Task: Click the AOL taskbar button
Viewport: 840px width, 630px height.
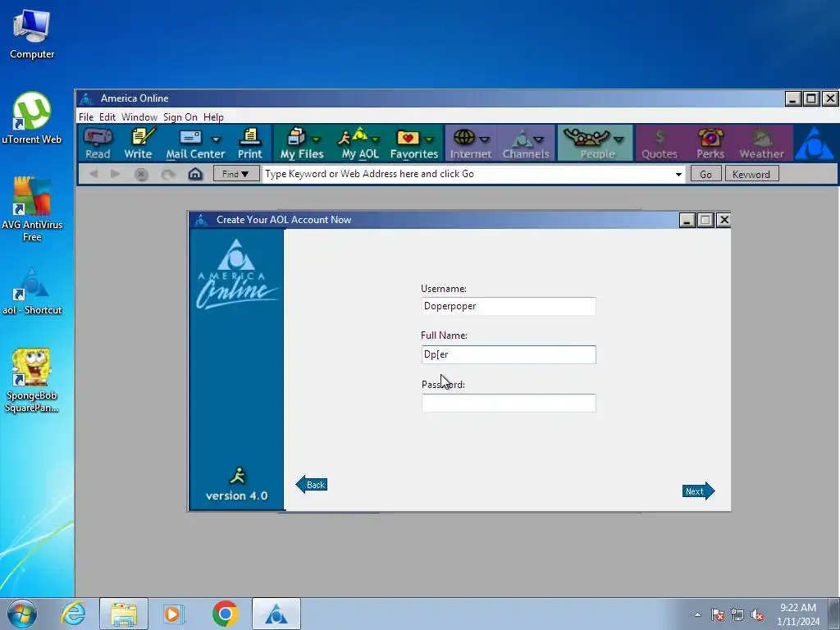Action: 276,614
